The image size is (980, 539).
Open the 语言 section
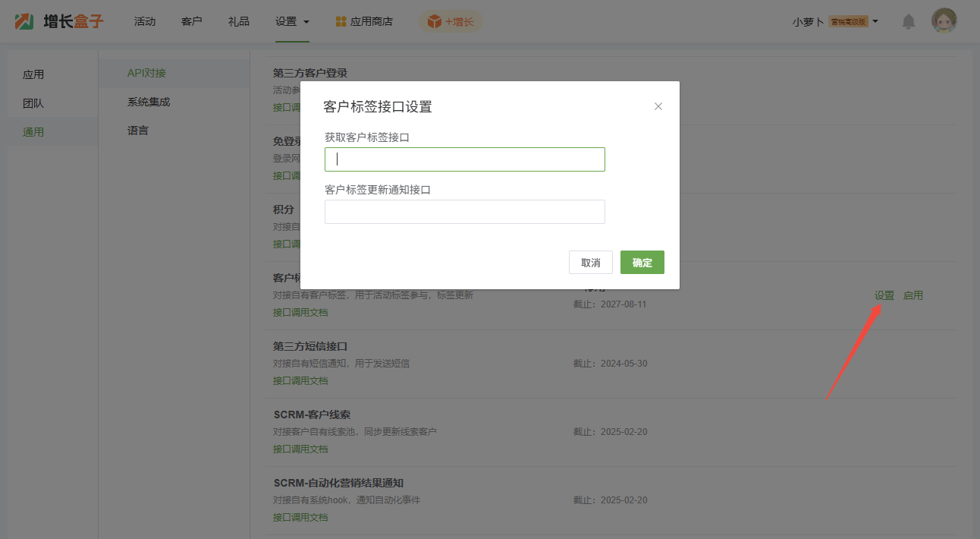138,131
